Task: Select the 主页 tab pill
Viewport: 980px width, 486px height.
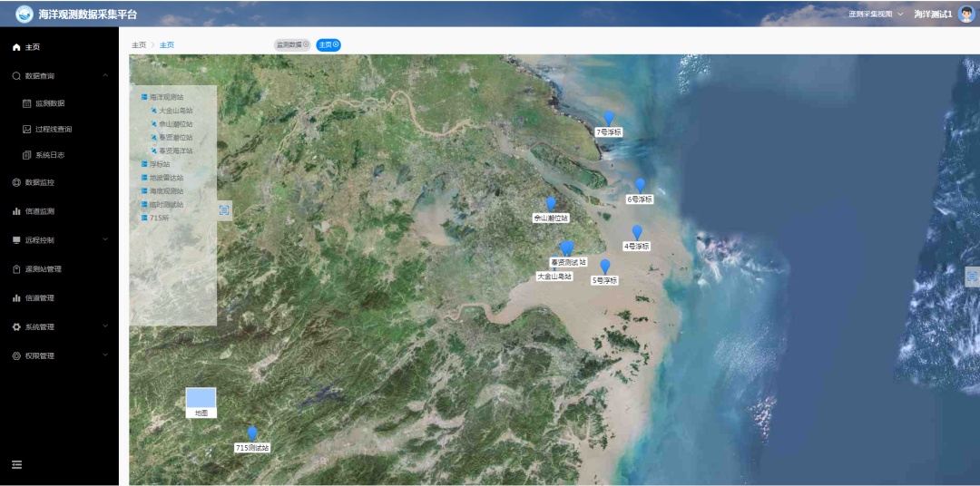Action: coord(325,45)
